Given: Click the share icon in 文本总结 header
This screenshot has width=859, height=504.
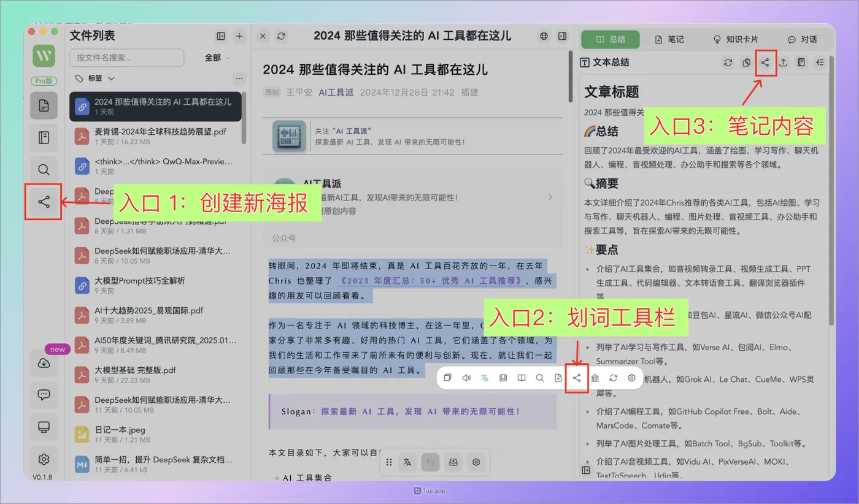Looking at the screenshot, I should click(x=765, y=62).
